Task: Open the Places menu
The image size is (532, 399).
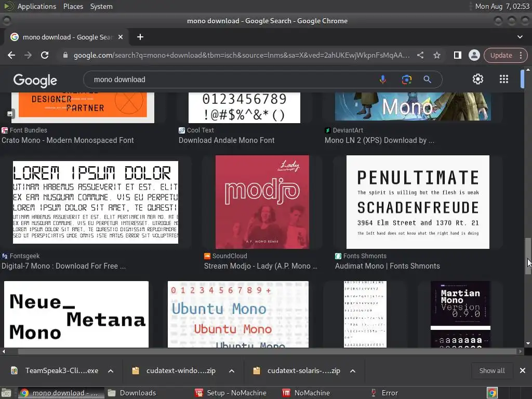Action: pos(73,6)
